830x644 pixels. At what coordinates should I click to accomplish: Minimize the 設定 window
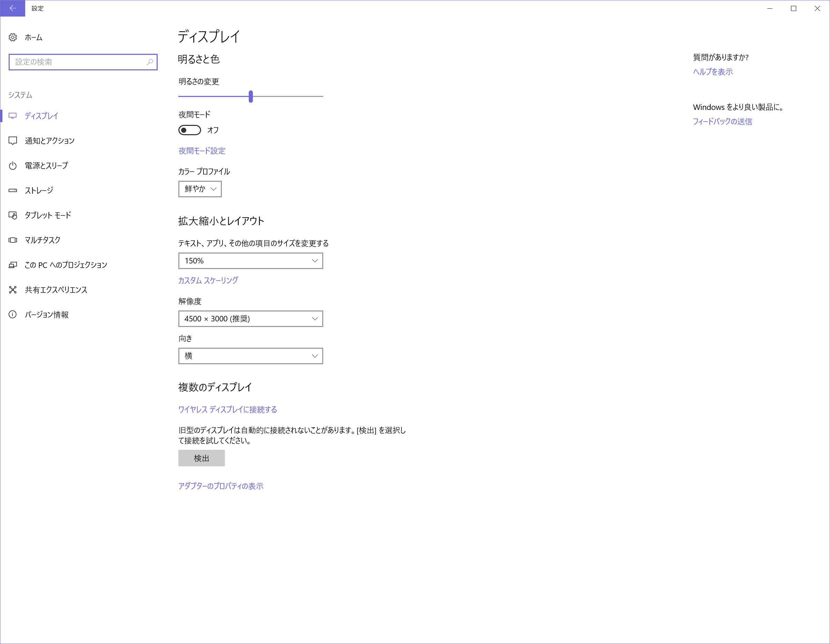(770, 8)
